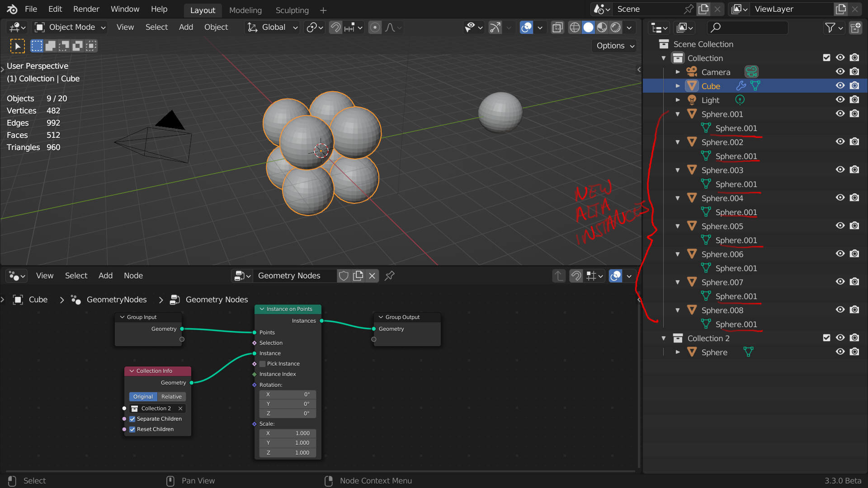Image resolution: width=868 pixels, height=488 pixels.
Task: Expand the Cube item in the outliner
Action: click(677, 85)
